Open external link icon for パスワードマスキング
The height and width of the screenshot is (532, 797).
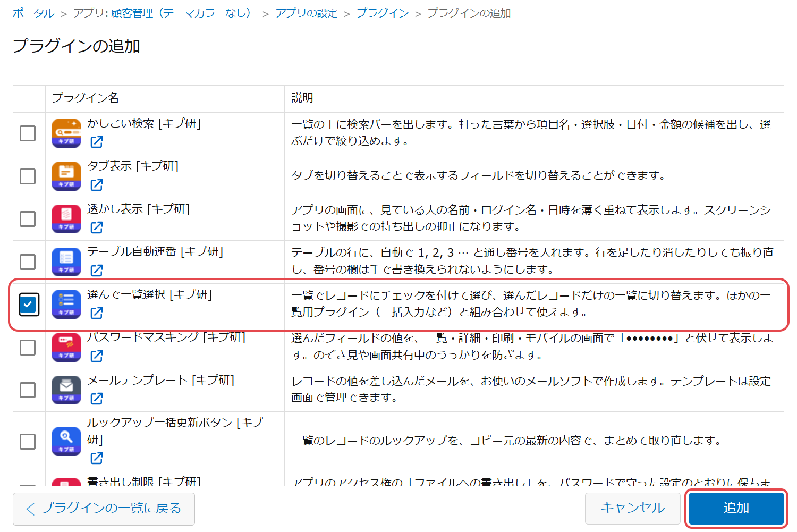pos(97,356)
